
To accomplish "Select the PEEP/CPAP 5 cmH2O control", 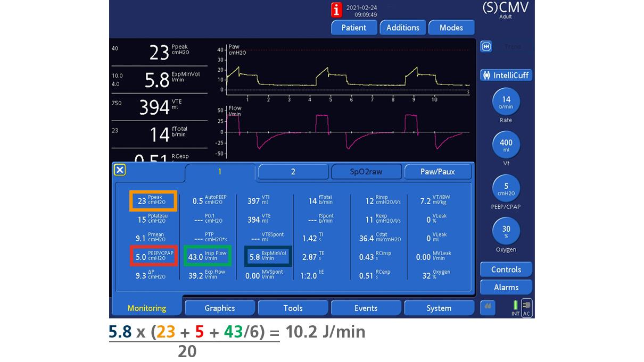I will coord(506,189).
